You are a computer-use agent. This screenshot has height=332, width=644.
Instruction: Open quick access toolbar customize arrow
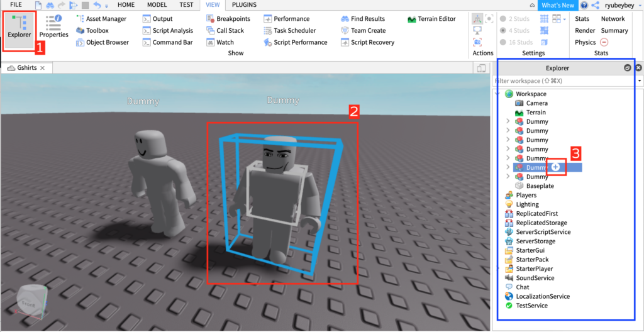coord(106,6)
